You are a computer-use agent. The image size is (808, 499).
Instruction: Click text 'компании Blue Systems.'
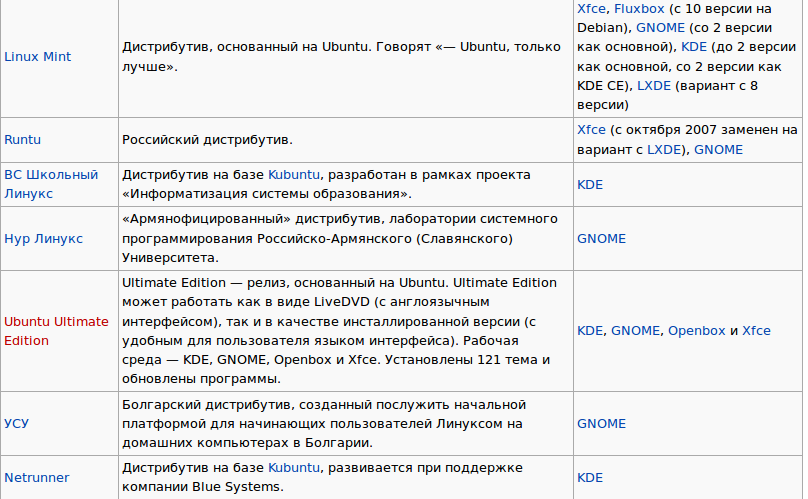pos(203,487)
